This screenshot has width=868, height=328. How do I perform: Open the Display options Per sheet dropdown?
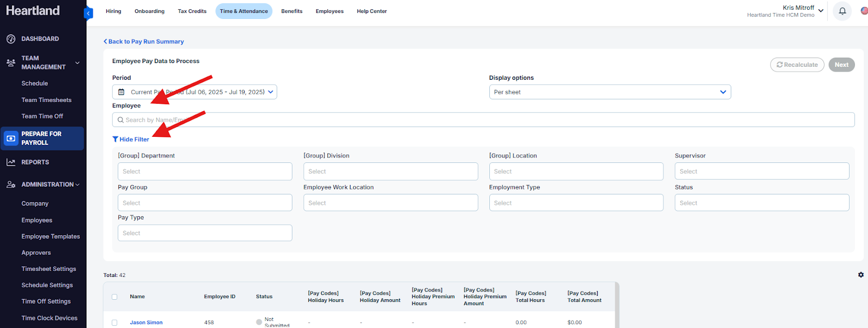point(609,92)
